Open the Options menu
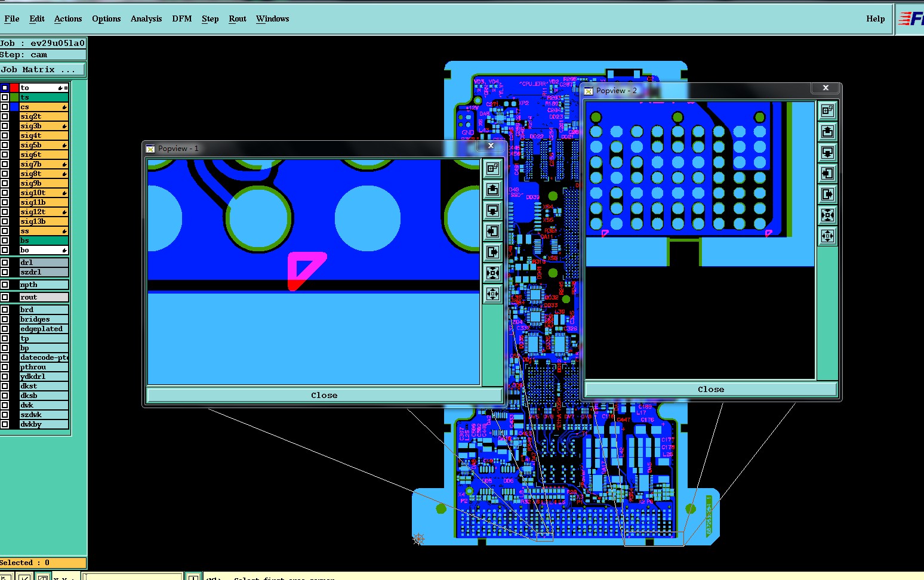This screenshot has width=924, height=580. point(106,18)
